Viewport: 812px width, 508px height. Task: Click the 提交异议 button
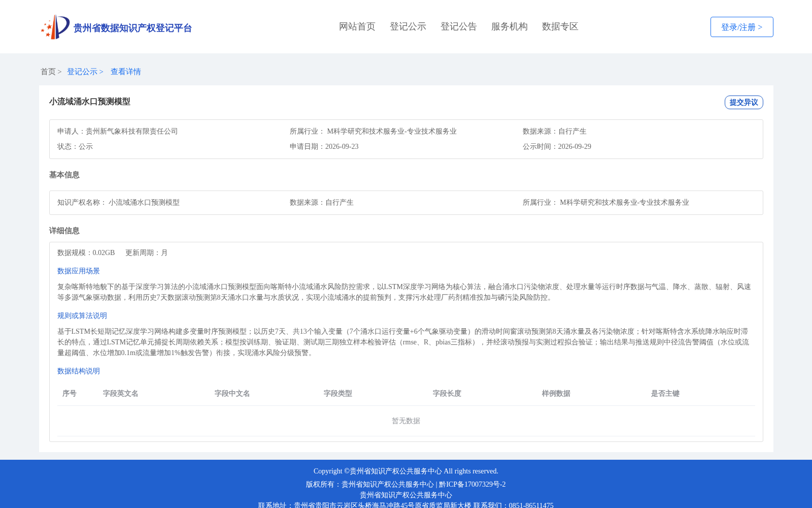744,102
